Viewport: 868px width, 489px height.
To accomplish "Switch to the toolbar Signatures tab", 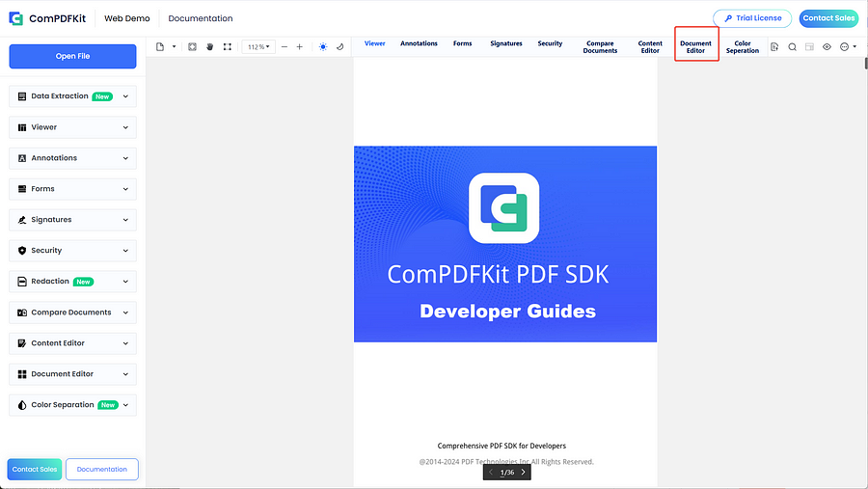I will click(506, 43).
